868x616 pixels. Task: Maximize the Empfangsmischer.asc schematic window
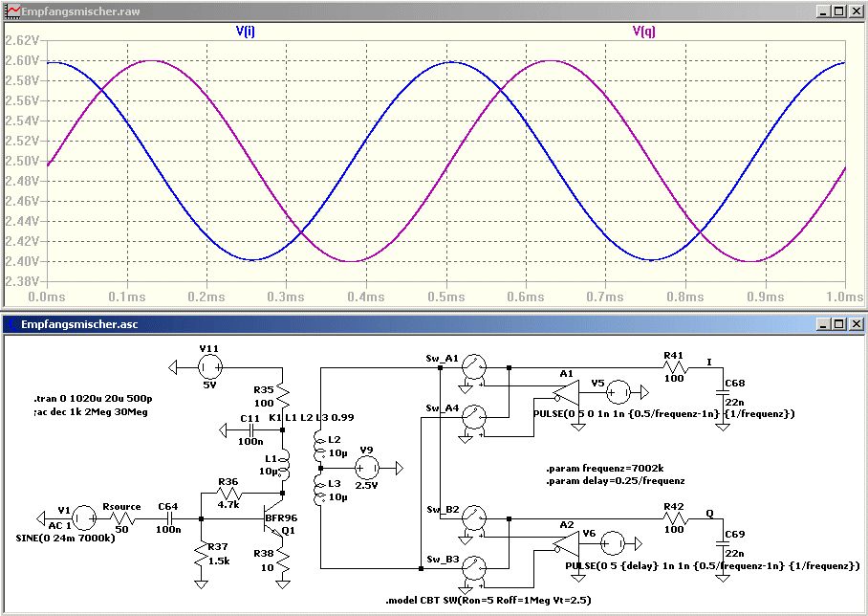[838, 324]
